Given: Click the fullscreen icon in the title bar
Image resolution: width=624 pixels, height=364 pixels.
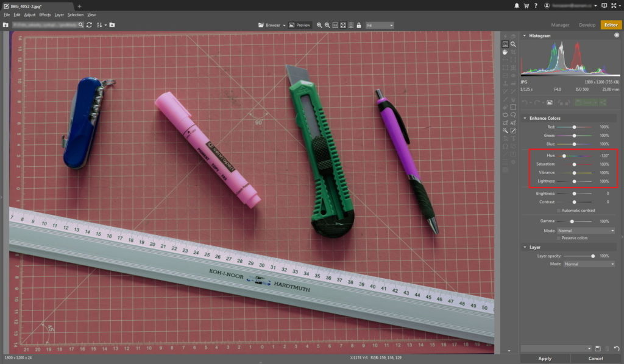Looking at the screenshot, I should pyautogui.click(x=614, y=5).
